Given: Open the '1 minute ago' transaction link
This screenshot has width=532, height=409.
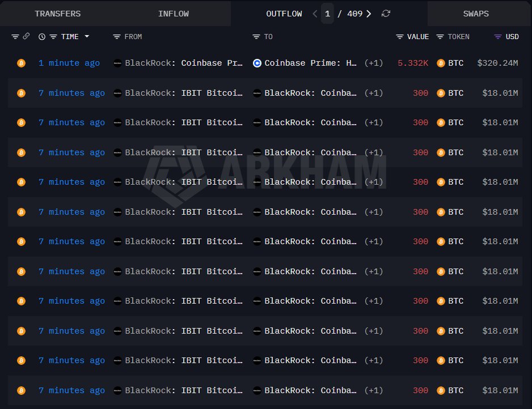Looking at the screenshot, I should point(69,63).
